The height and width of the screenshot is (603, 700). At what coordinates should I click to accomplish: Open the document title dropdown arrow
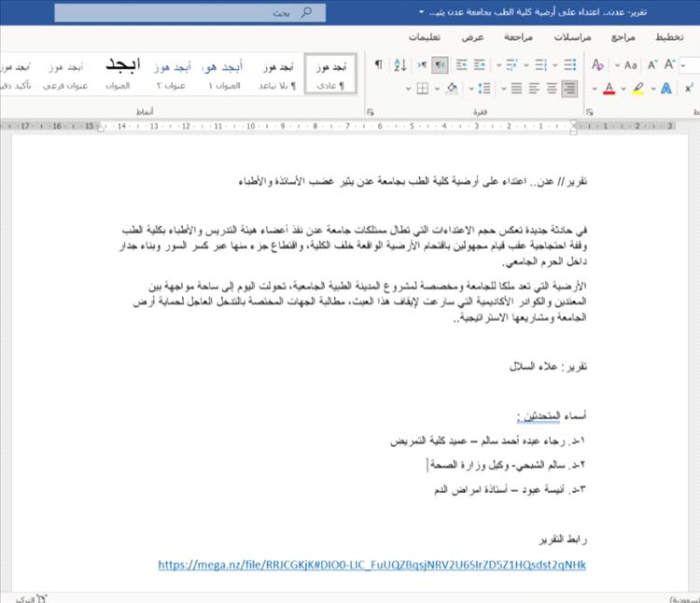[421, 12]
